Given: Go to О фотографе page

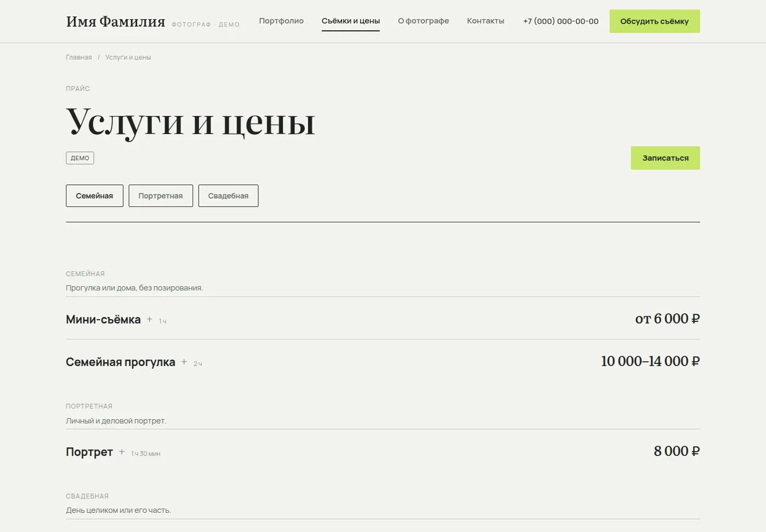Looking at the screenshot, I should point(423,21).
